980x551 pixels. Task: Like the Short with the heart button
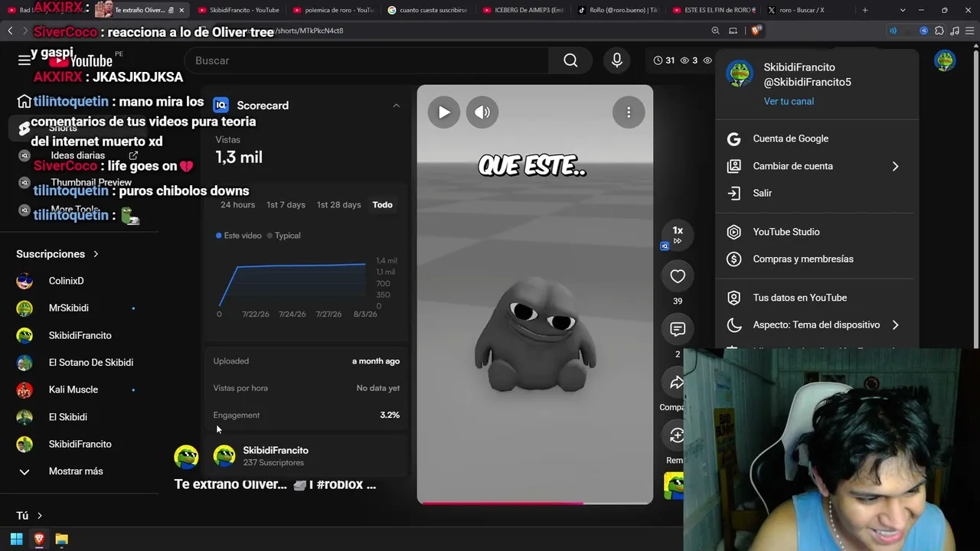click(x=678, y=276)
